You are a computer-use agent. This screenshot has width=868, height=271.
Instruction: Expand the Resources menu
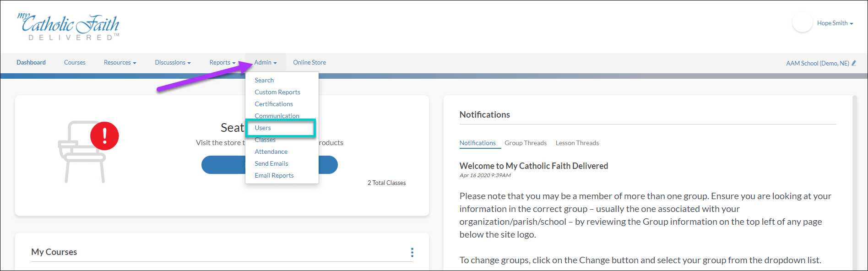(x=120, y=62)
